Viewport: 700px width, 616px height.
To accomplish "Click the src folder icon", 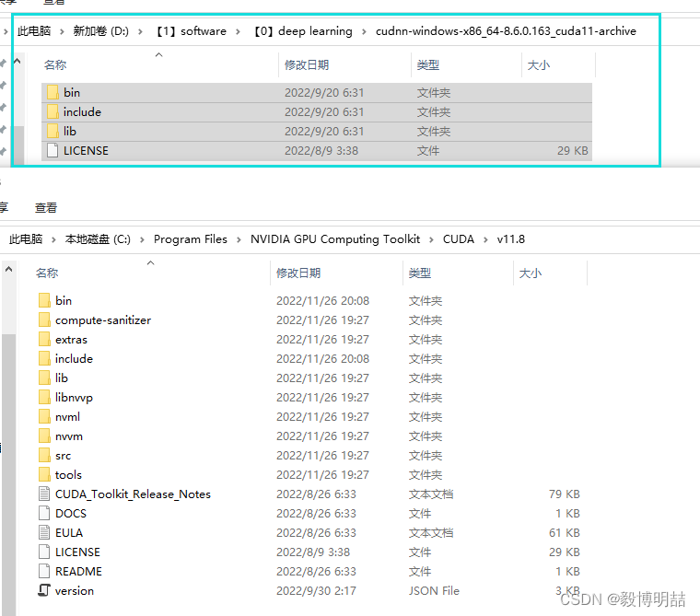I will coord(44,455).
